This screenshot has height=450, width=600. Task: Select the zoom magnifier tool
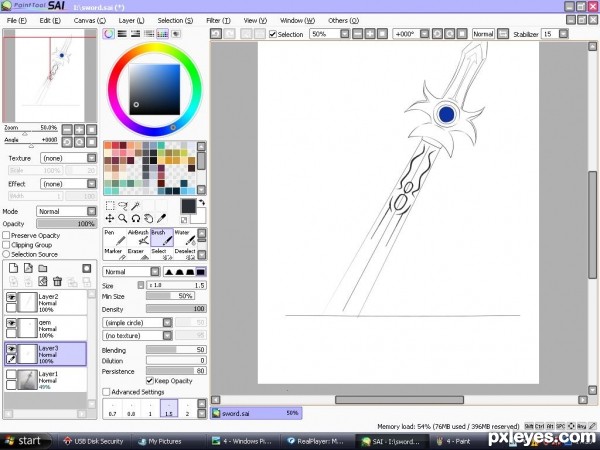point(123,218)
